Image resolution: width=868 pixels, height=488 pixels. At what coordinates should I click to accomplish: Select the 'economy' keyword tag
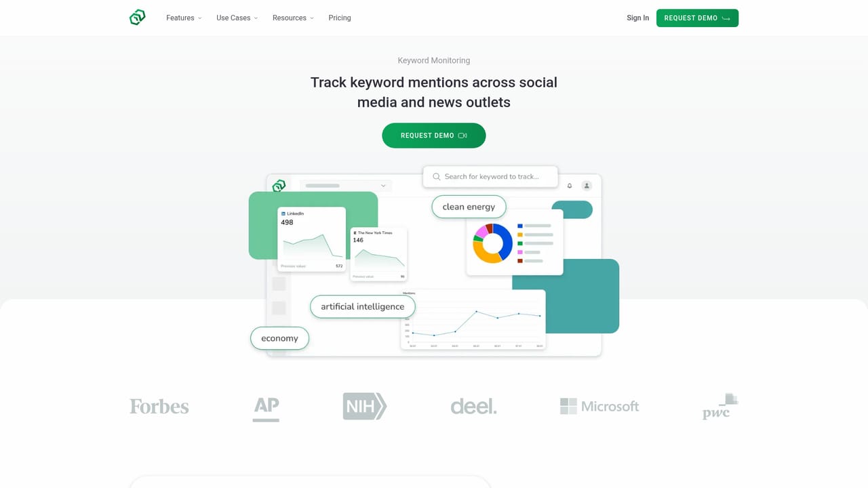[x=279, y=338]
